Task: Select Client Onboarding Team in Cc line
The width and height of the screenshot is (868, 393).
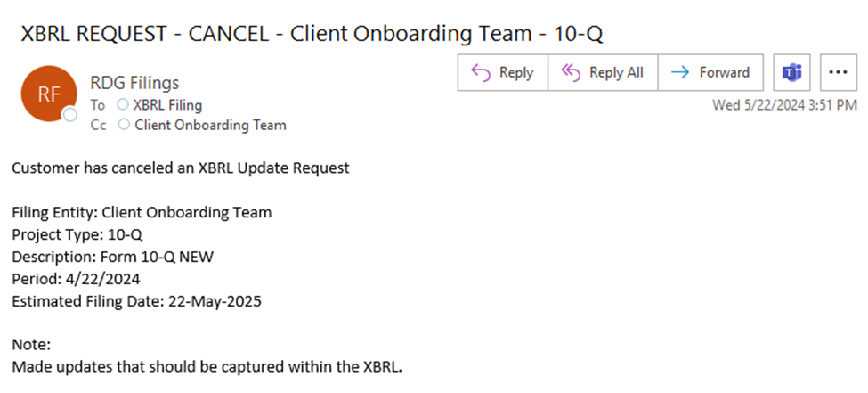Action: click(x=210, y=125)
